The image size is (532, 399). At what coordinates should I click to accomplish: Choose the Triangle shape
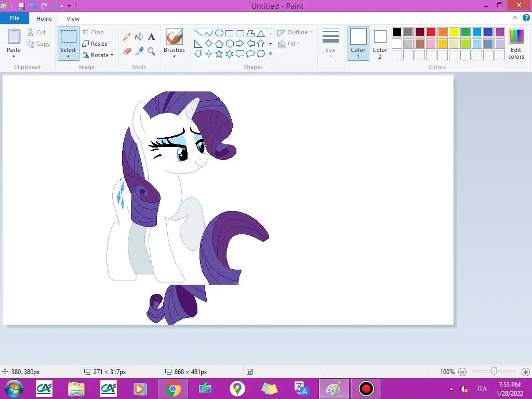(x=261, y=33)
